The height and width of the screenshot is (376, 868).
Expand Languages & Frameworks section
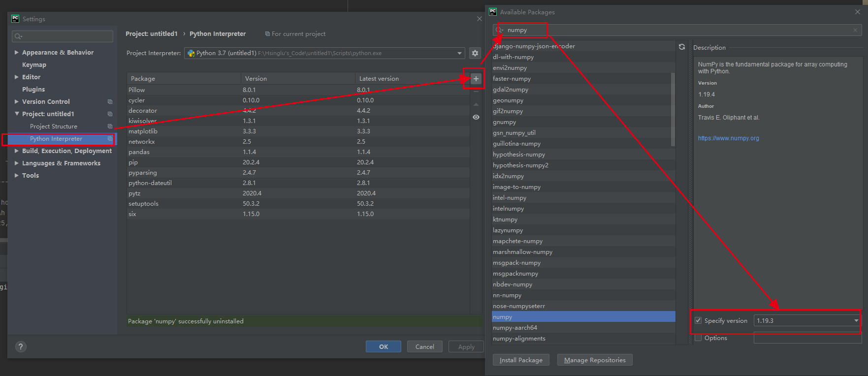[17, 163]
